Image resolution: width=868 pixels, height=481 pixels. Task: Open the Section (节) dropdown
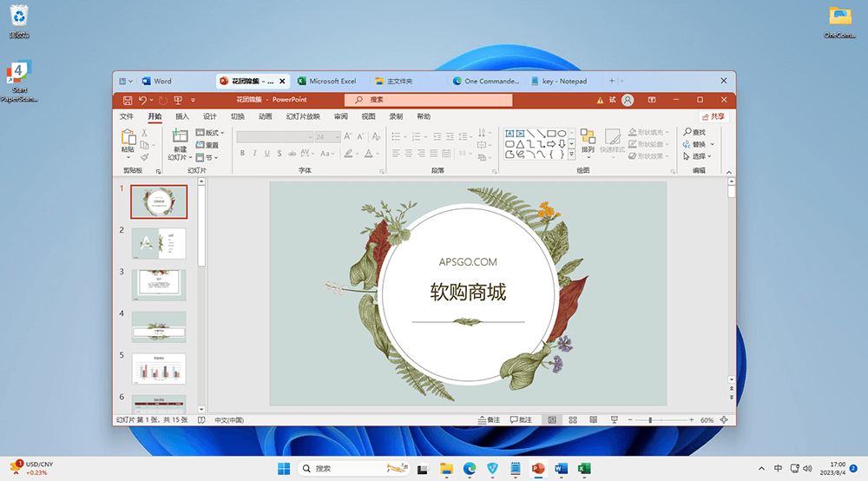[207, 158]
